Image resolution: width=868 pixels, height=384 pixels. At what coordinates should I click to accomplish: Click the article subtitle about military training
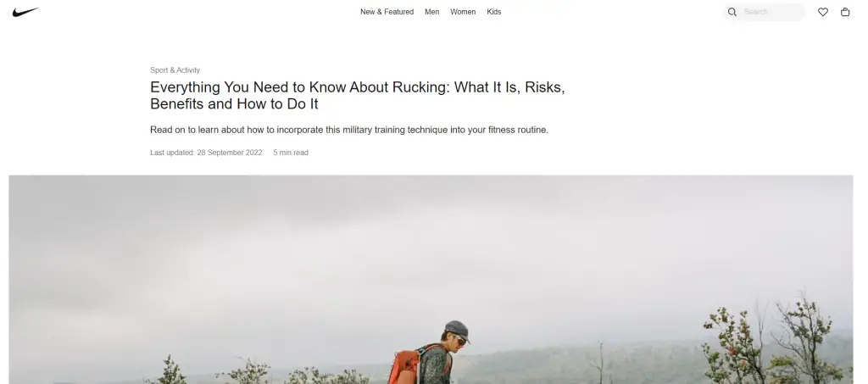click(x=348, y=130)
